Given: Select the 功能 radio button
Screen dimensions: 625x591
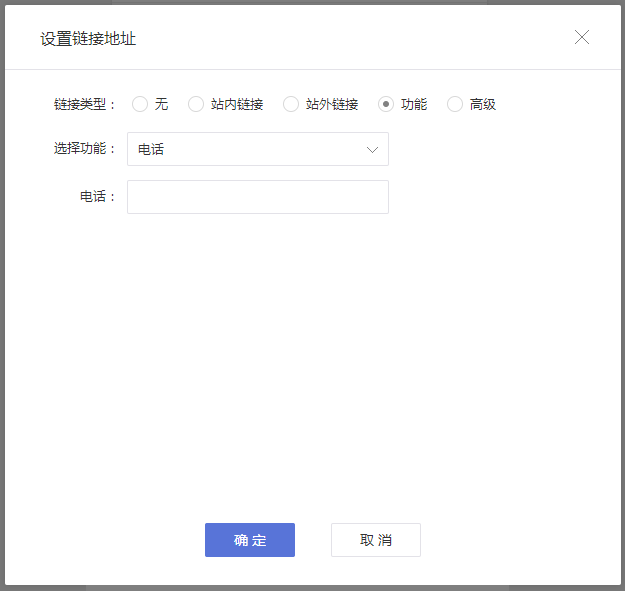Looking at the screenshot, I should pyautogui.click(x=385, y=104).
